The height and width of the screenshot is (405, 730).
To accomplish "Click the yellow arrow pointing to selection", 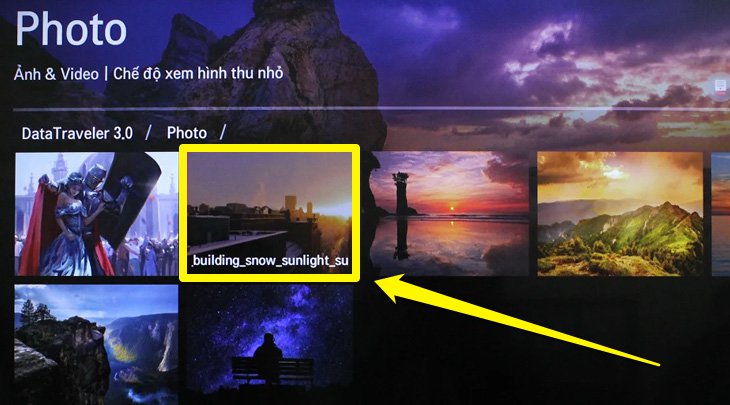I will [517, 321].
